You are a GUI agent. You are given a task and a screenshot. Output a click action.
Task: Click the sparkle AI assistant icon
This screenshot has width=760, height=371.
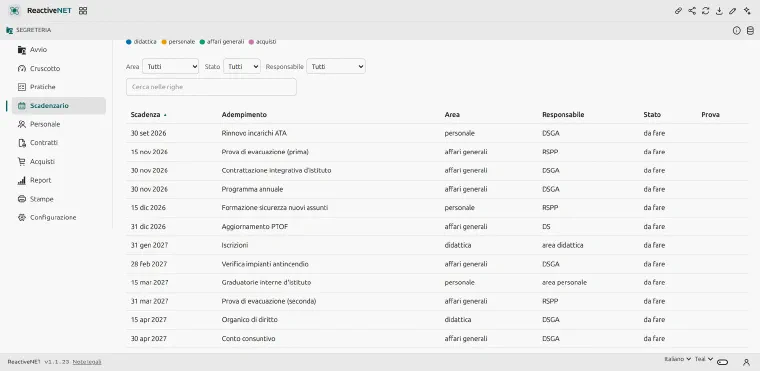point(747,11)
